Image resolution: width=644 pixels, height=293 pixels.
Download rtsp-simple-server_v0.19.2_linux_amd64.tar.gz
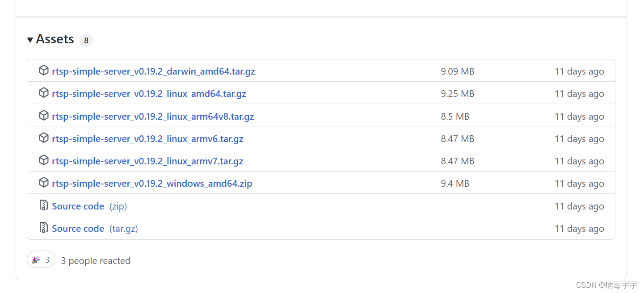pyautogui.click(x=149, y=93)
